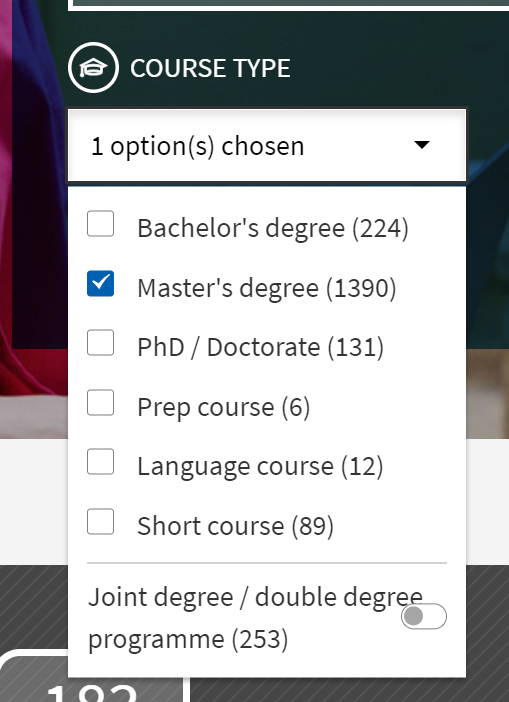509x702 pixels.
Task: Click the search field above Course Type
Action: click(288, 4)
